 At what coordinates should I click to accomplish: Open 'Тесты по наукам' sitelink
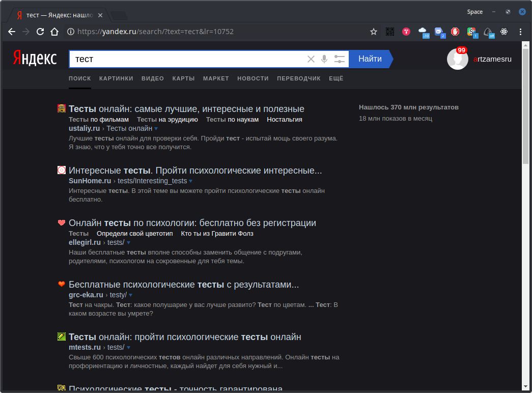(x=233, y=120)
